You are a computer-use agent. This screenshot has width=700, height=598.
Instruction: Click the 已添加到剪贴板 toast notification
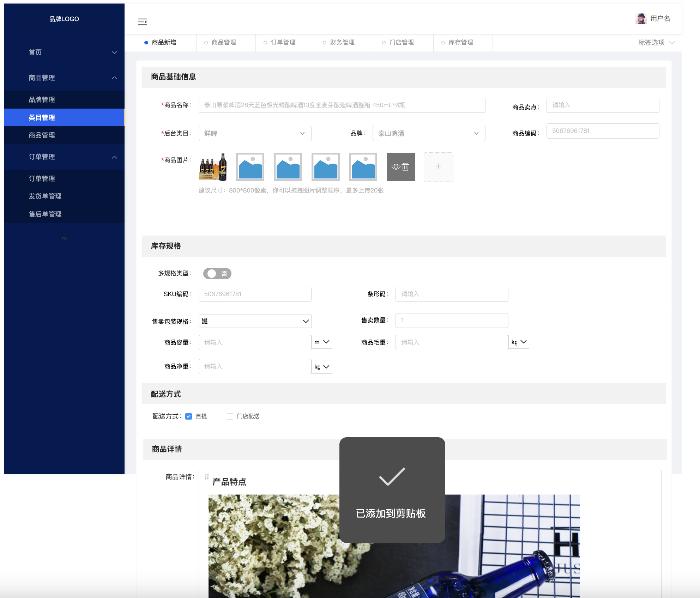coord(392,490)
